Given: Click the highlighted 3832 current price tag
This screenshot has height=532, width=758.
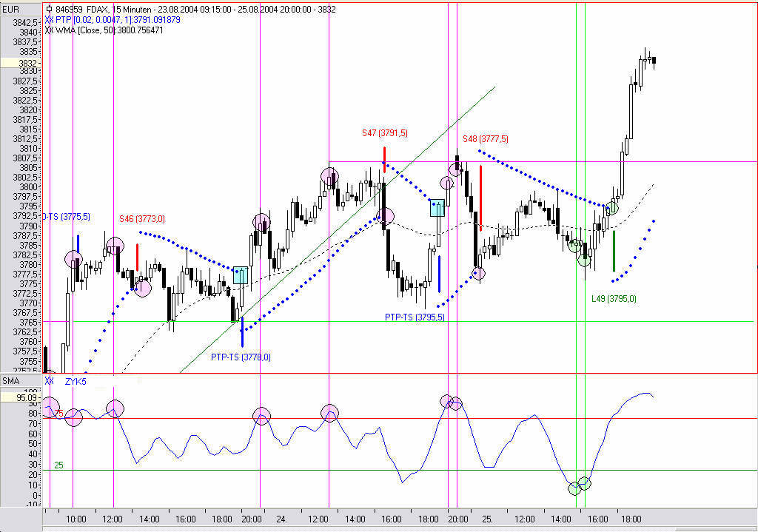Looking at the screenshot, I should pyautogui.click(x=20, y=64).
